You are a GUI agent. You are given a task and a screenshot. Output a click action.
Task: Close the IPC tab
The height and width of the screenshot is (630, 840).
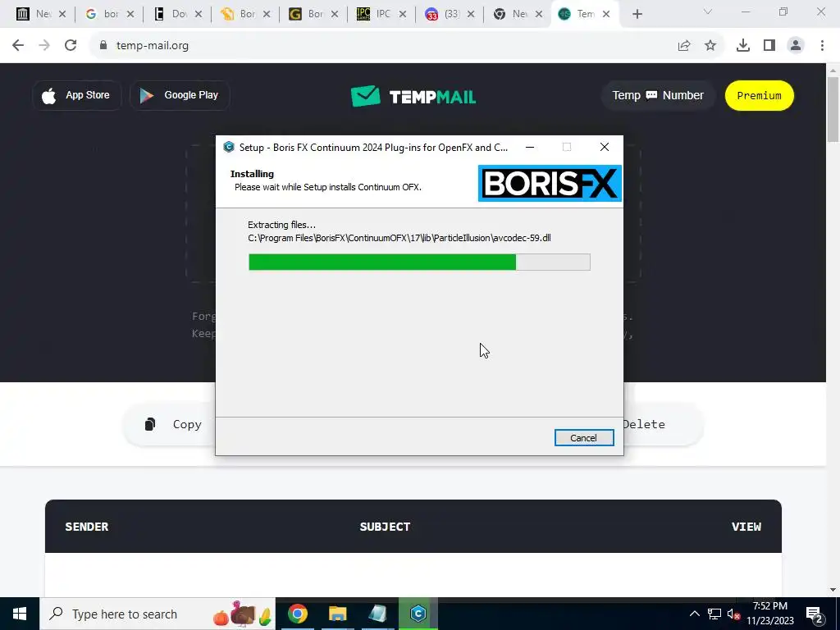pyautogui.click(x=403, y=15)
